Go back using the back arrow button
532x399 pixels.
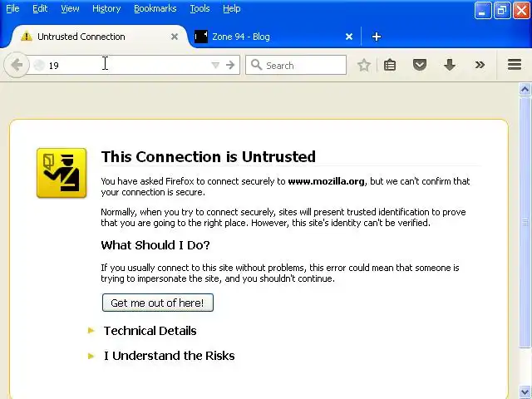click(x=17, y=65)
